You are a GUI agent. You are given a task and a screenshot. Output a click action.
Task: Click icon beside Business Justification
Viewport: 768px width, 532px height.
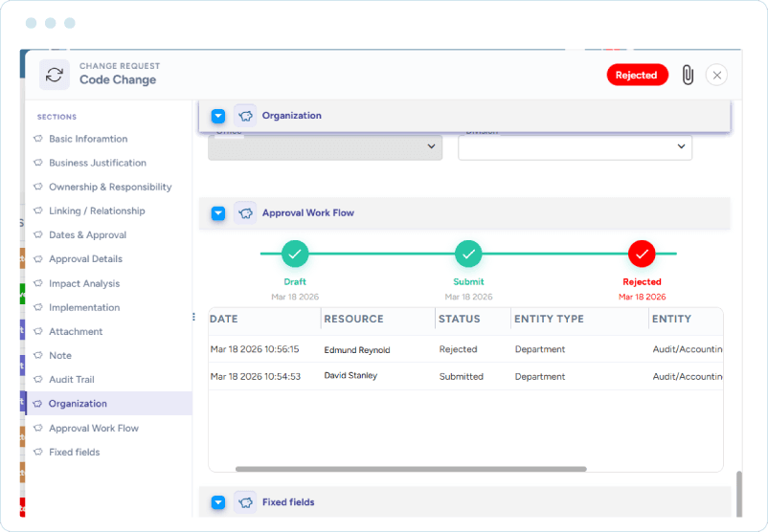[37, 163]
